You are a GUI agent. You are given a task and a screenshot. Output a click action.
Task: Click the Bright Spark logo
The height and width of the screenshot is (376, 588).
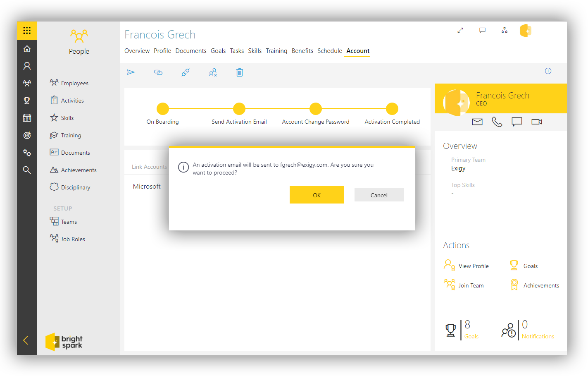pyautogui.click(x=64, y=342)
